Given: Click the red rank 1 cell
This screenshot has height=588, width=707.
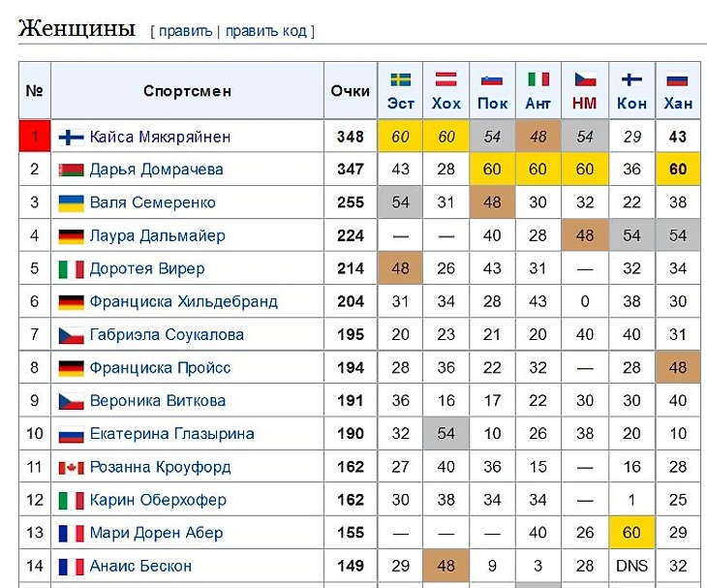Looking at the screenshot, I should (x=35, y=136).
